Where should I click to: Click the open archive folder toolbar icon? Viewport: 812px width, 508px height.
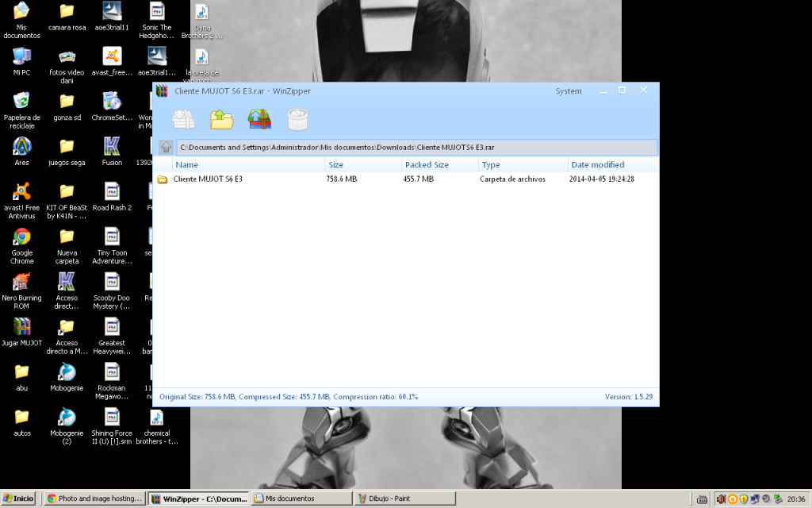point(221,119)
